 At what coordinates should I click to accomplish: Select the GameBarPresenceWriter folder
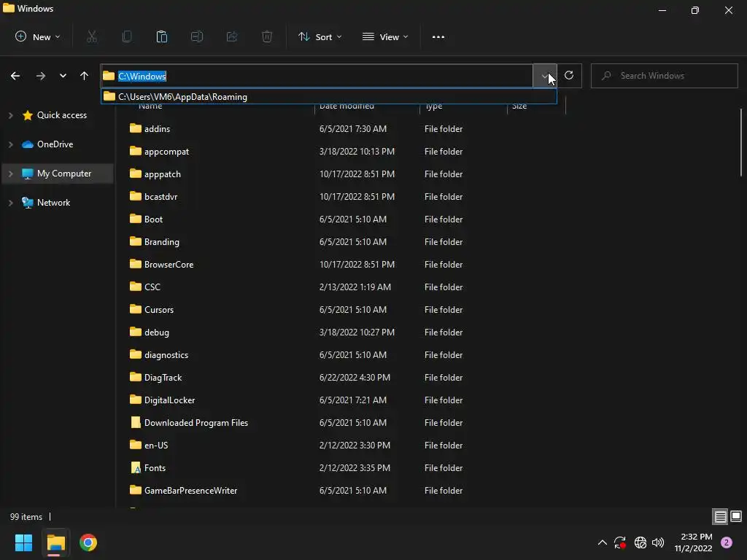coord(190,491)
